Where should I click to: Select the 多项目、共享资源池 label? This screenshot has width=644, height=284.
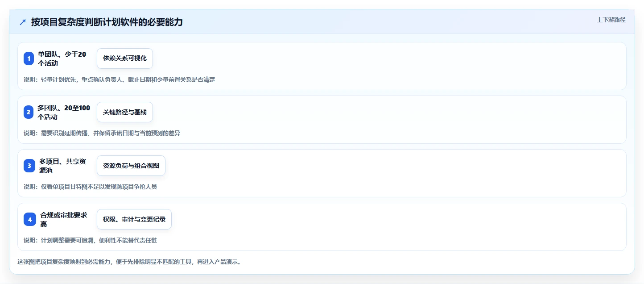pos(63,166)
